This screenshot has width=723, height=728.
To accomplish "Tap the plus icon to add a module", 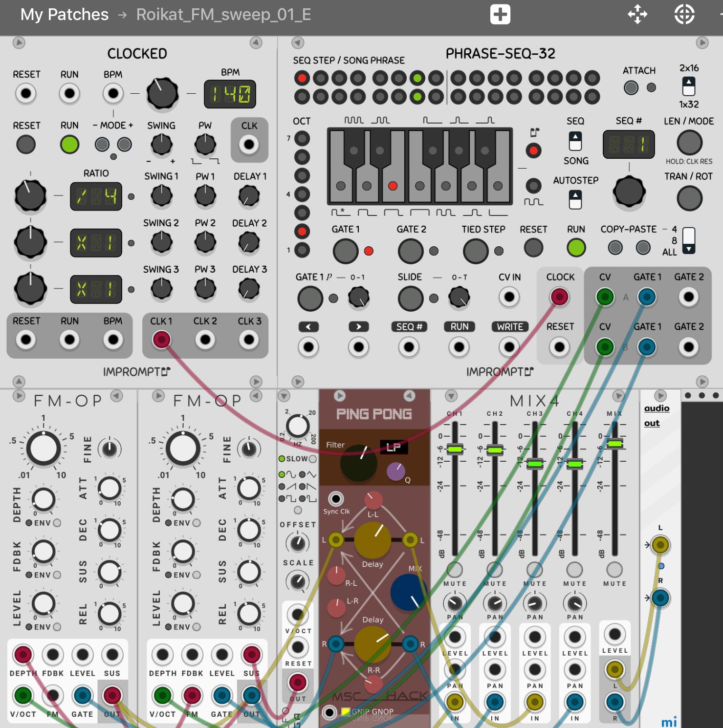I will pos(500,14).
